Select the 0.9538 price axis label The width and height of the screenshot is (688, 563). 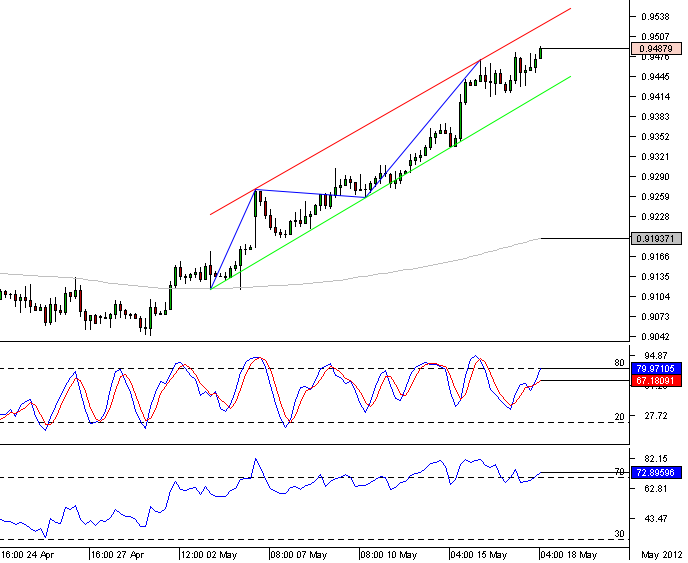tap(656, 17)
